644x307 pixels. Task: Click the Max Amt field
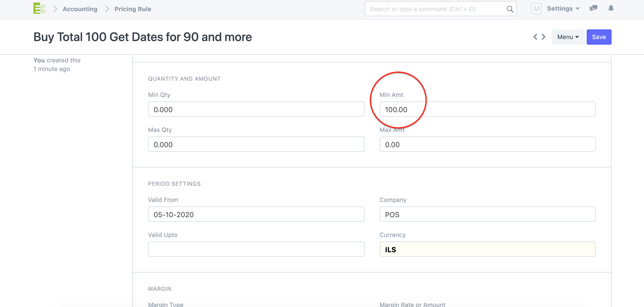487,144
